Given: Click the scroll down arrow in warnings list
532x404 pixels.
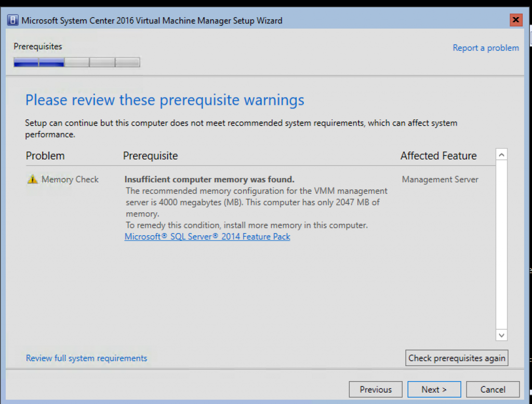Looking at the screenshot, I should click(501, 335).
